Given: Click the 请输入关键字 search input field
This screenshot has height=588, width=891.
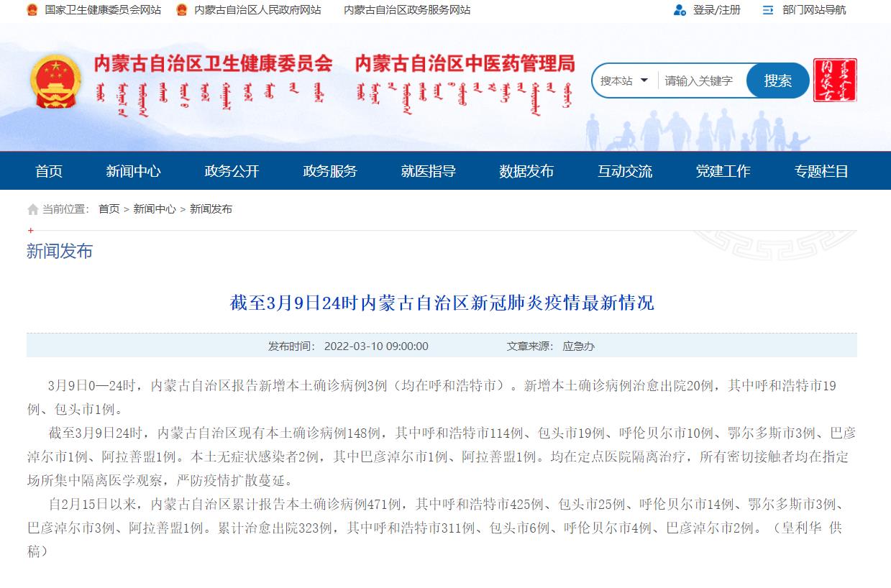Looking at the screenshot, I should pos(701,81).
